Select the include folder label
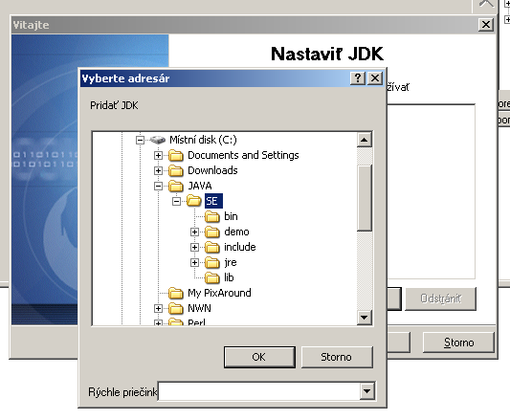Screen dimensions: 510x420 point(240,247)
